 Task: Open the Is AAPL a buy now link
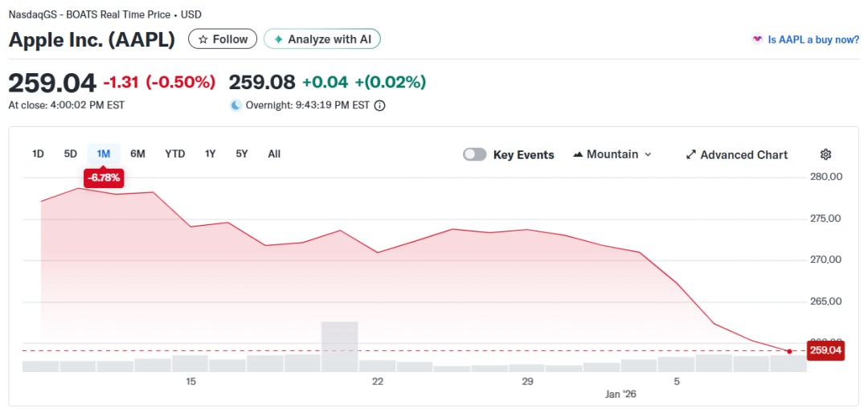[813, 39]
